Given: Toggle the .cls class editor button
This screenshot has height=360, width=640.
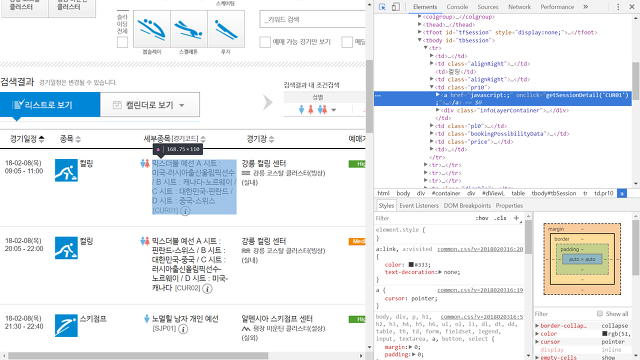Looking at the screenshot, I should click(x=500, y=218).
